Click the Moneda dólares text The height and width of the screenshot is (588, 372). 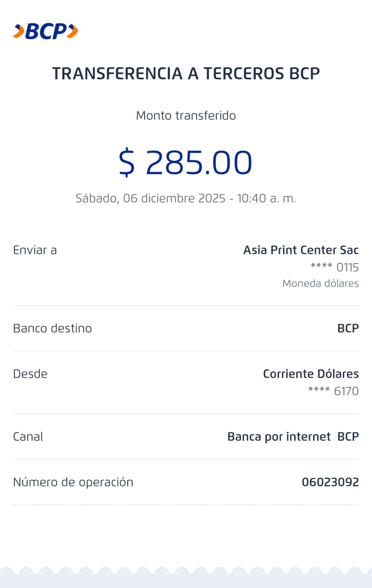click(321, 283)
